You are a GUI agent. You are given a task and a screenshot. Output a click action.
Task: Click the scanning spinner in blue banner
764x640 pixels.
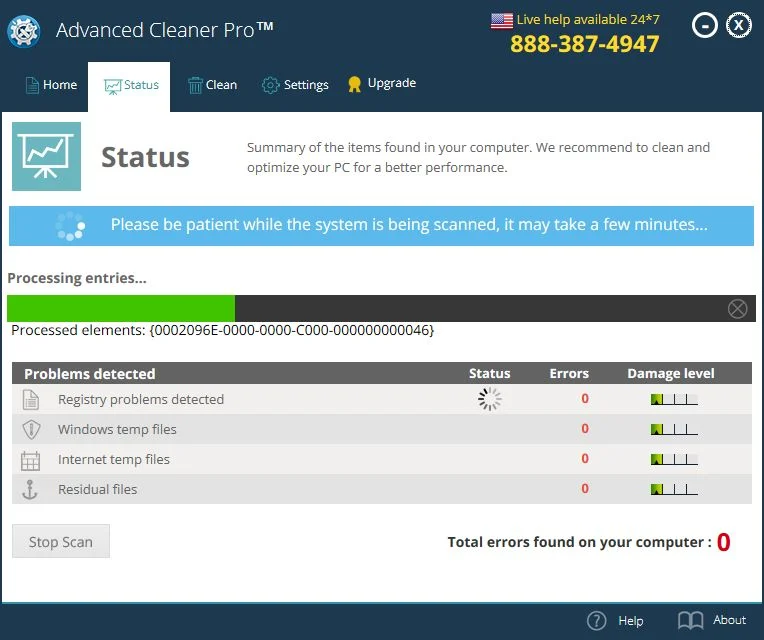click(x=70, y=226)
